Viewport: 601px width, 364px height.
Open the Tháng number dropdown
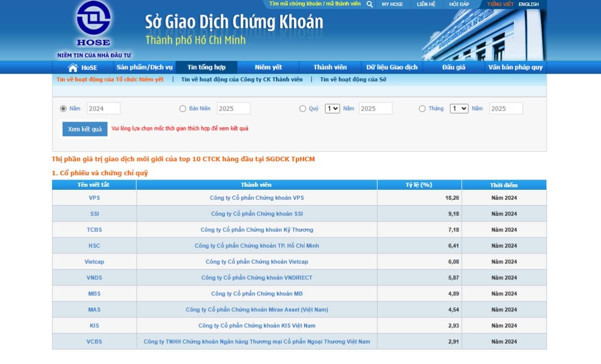click(459, 109)
